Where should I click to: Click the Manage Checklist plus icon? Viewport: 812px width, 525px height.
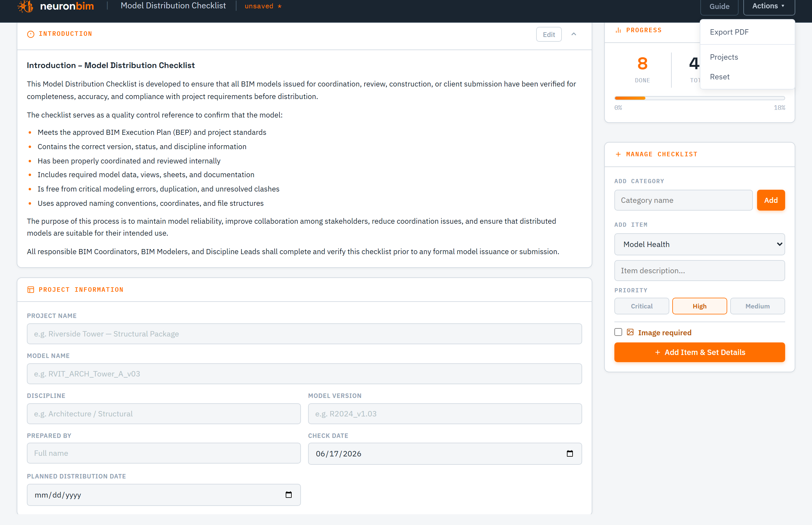tap(618, 155)
